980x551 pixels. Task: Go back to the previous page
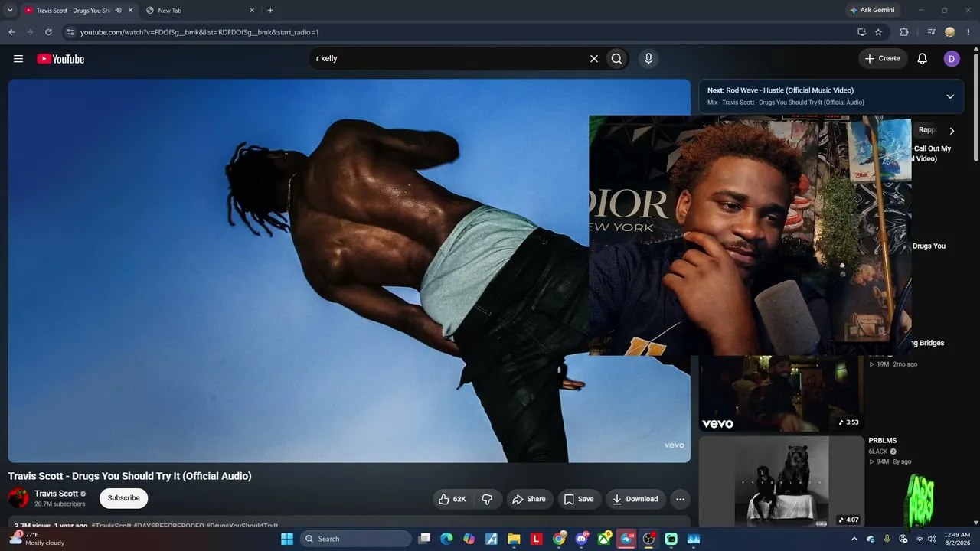click(x=11, y=32)
